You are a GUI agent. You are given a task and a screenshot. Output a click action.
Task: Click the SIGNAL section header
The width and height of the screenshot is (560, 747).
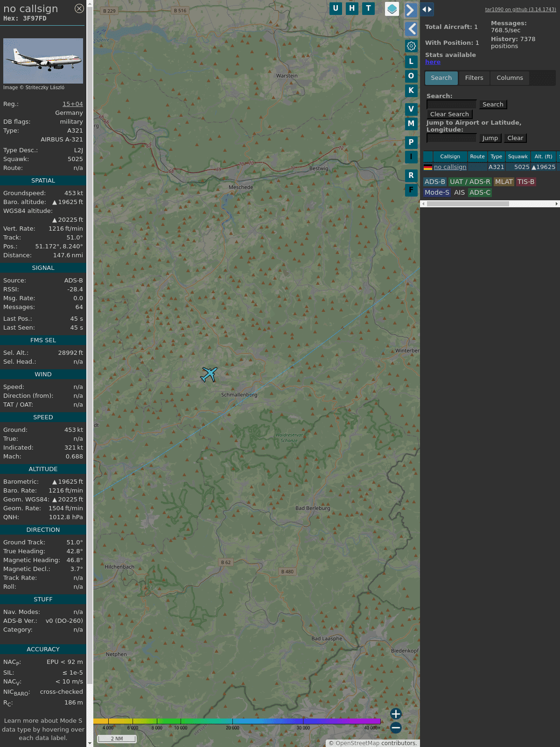tap(43, 268)
